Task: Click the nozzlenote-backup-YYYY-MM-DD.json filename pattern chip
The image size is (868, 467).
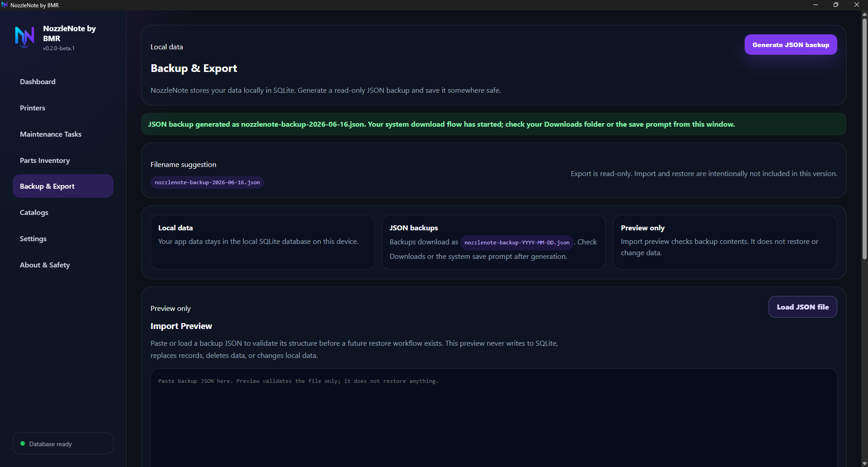Action: [x=517, y=243]
